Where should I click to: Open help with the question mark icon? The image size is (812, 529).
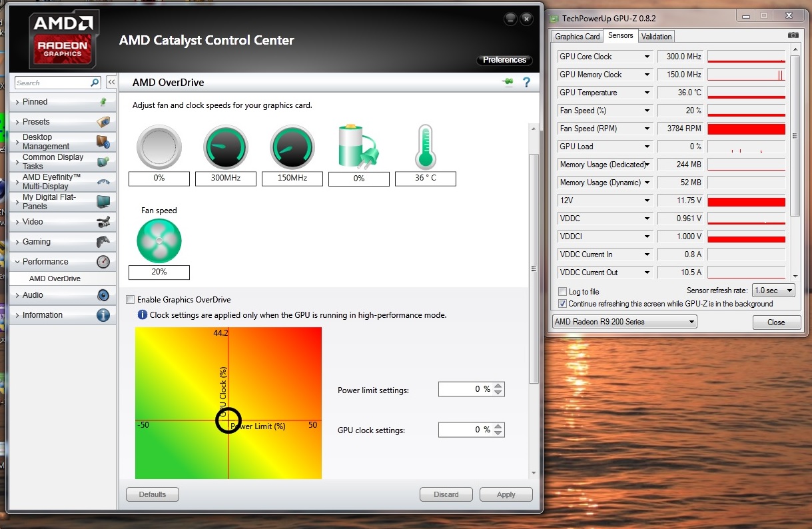[526, 83]
